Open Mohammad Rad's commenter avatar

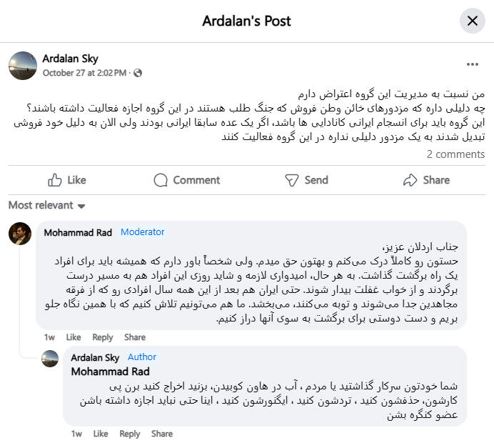20,234
